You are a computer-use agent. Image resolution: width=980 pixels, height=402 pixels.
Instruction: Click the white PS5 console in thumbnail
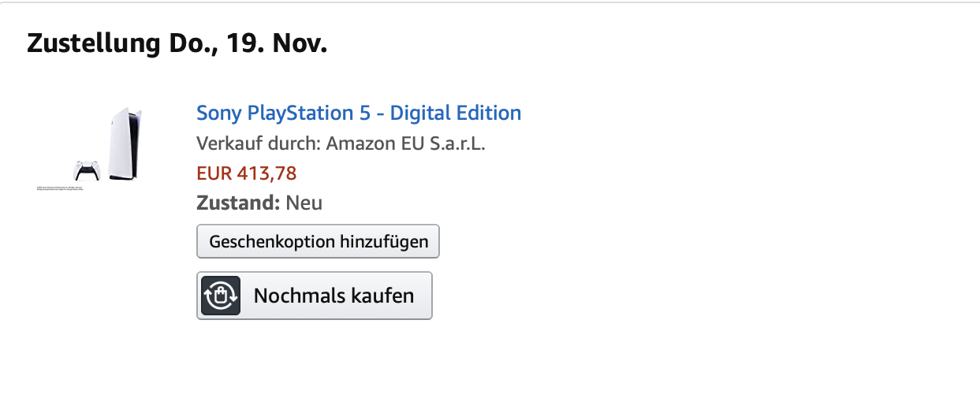pyautogui.click(x=125, y=143)
